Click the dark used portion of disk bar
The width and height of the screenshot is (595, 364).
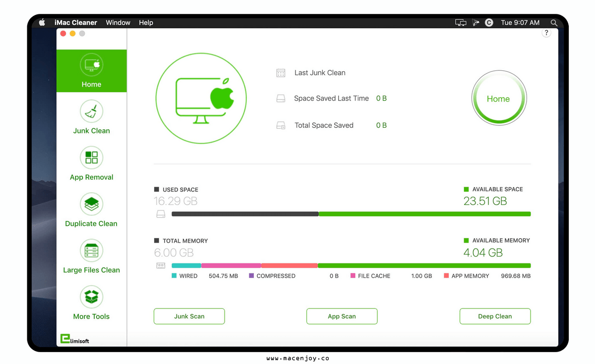click(245, 214)
